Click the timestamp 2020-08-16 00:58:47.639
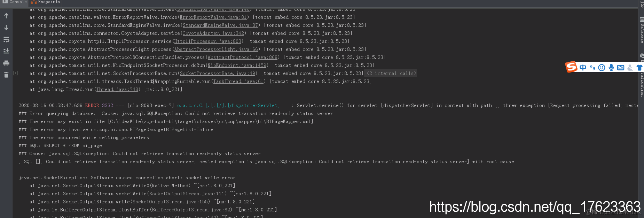This screenshot has width=644, height=218. [50, 105]
